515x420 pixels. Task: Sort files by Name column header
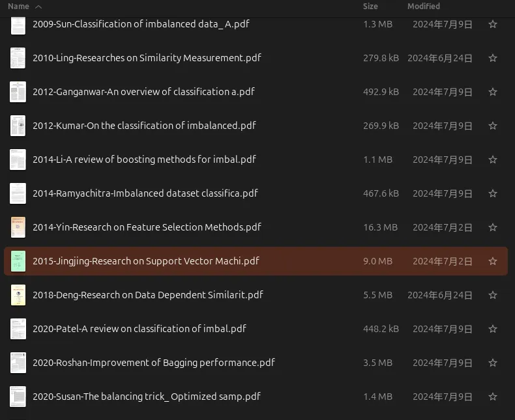[x=18, y=7]
